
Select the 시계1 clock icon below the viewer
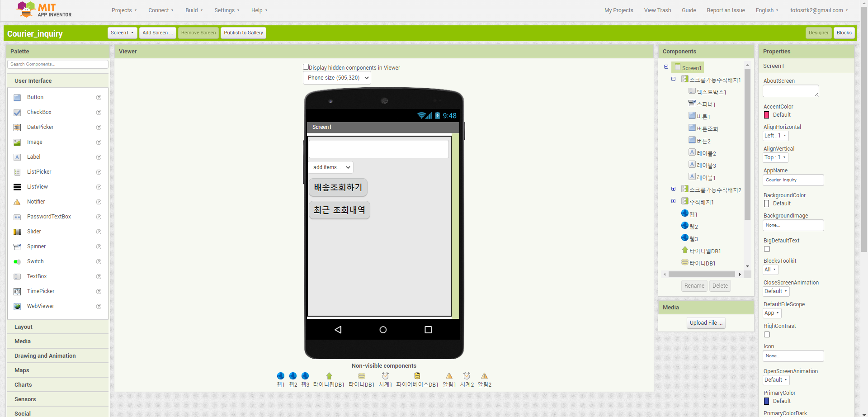pyautogui.click(x=385, y=376)
